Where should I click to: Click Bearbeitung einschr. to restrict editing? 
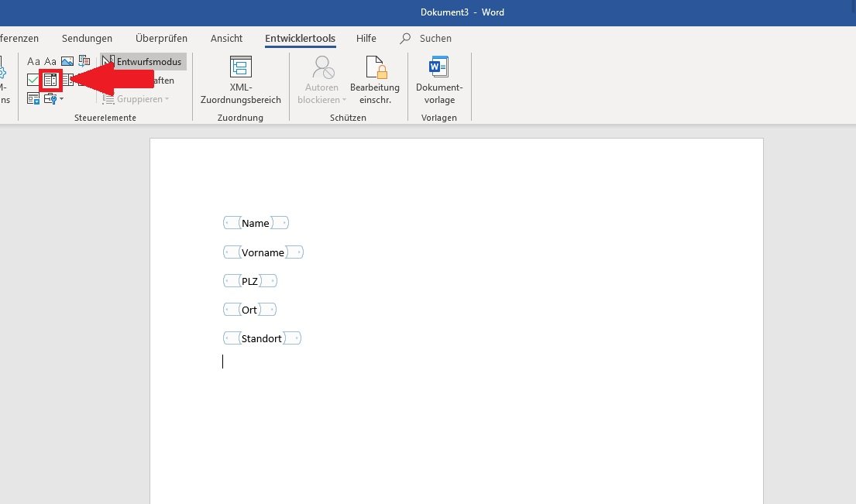click(375, 81)
